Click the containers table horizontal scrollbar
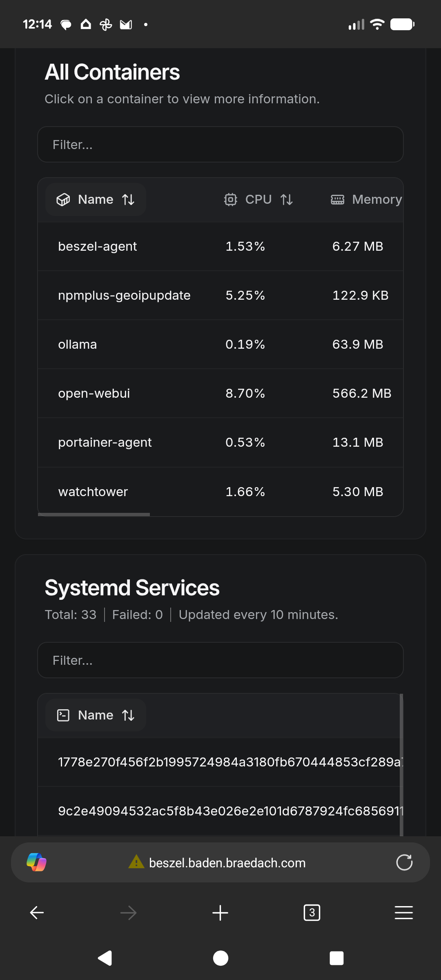The image size is (441, 980). click(x=94, y=514)
